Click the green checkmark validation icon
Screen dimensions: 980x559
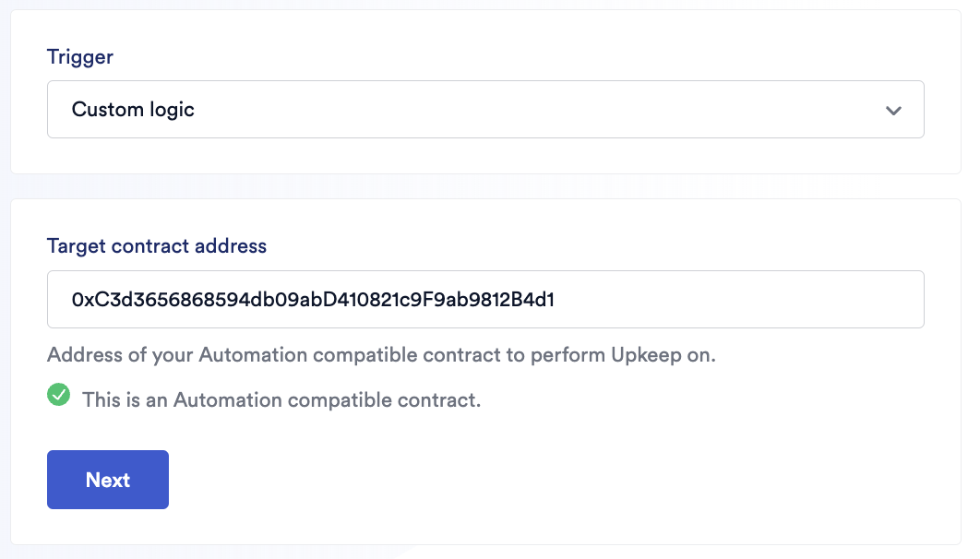point(59,396)
